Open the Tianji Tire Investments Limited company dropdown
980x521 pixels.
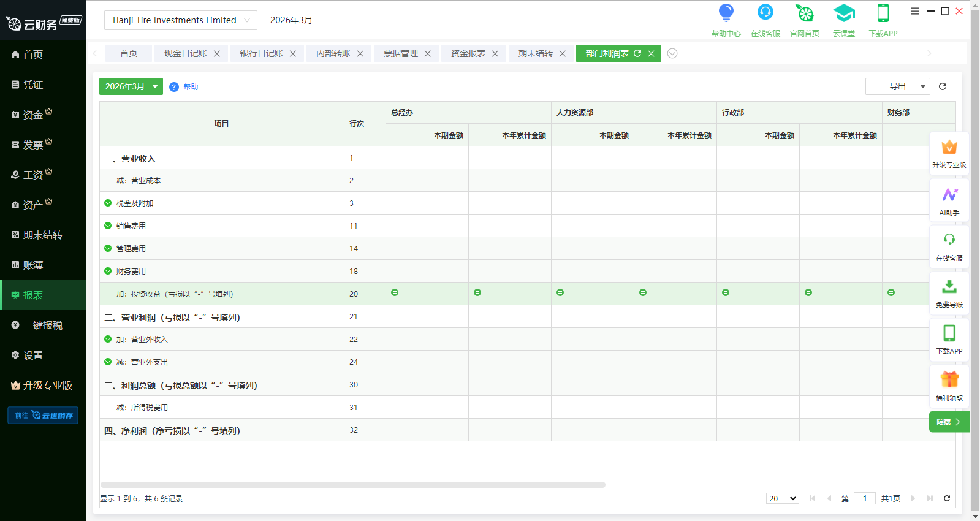coord(180,20)
